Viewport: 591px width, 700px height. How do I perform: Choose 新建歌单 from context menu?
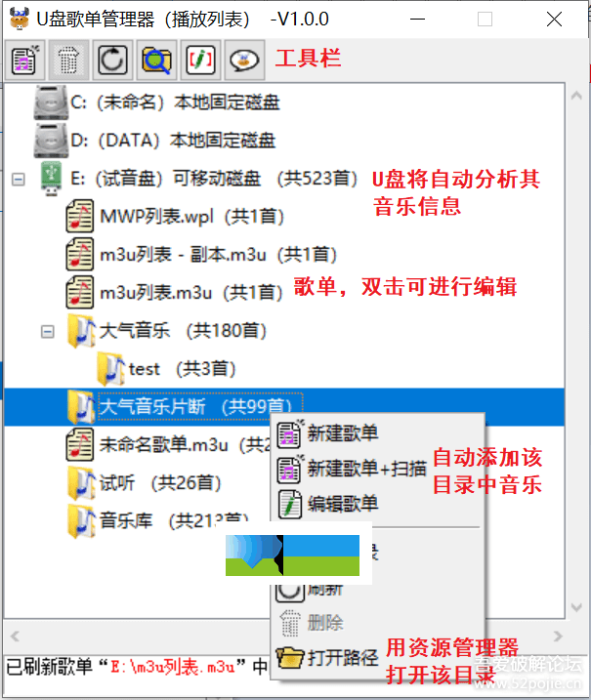tap(342, 433)
